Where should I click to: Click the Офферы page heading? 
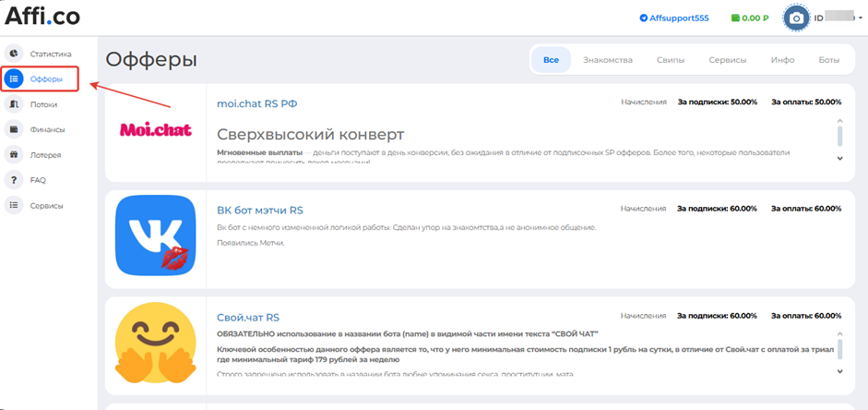pos(151,59)
